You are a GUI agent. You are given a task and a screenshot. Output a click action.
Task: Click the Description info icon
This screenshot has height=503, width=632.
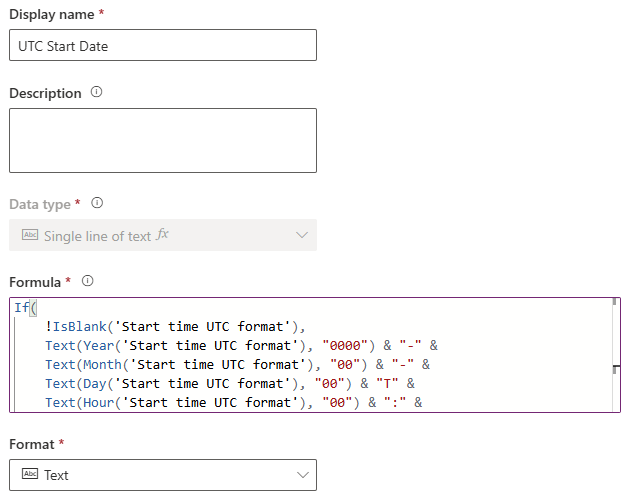pos(97,92)
